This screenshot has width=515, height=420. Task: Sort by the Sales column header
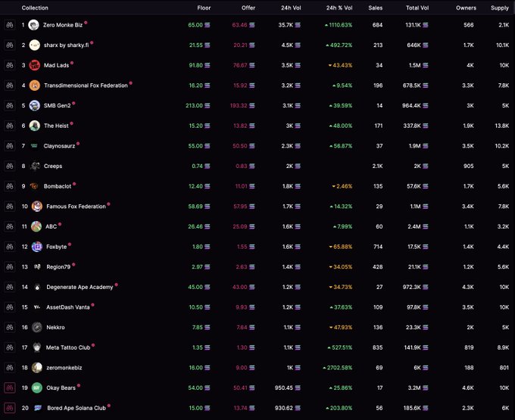[x=376, y=8]
